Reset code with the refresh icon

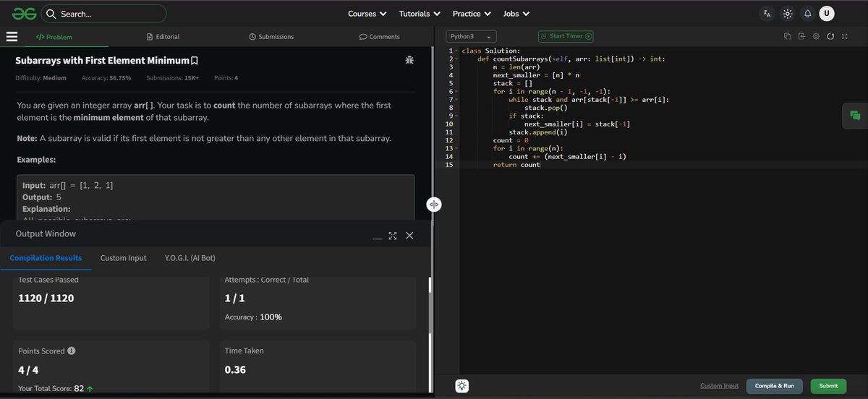830,36
